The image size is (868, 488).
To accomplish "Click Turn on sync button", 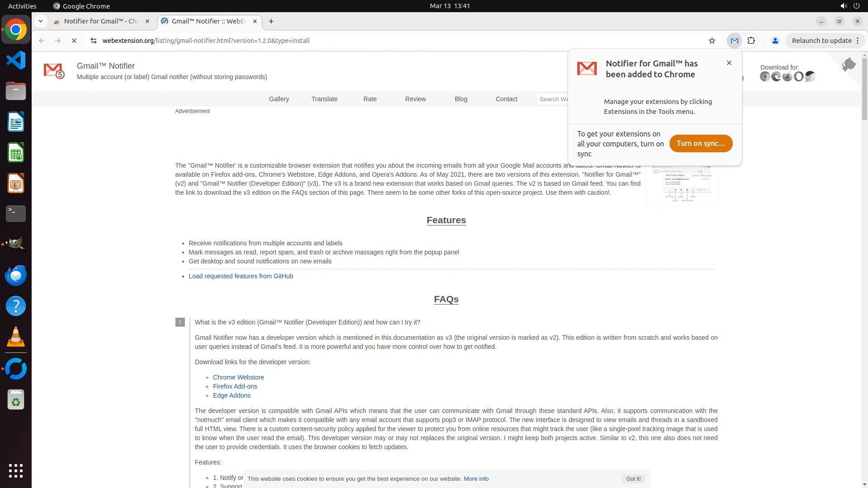I will pos(700,143).
